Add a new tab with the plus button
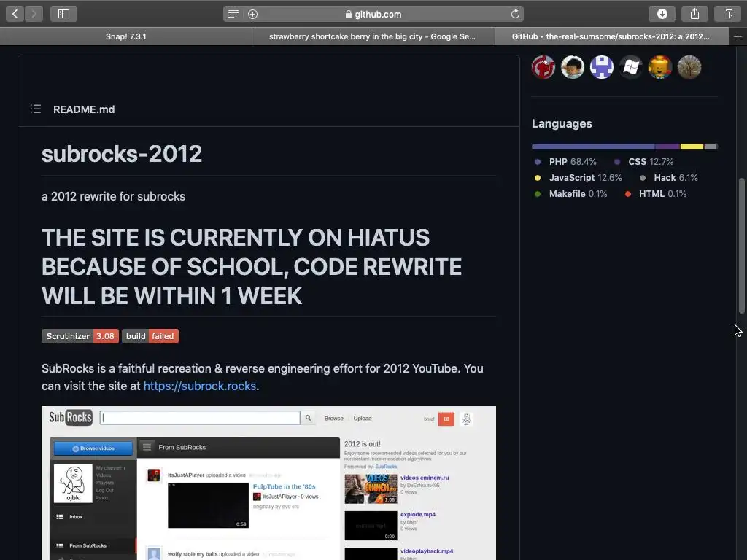Screen dimensions: 747x560 pyautogui.click(x=738, y=36)
